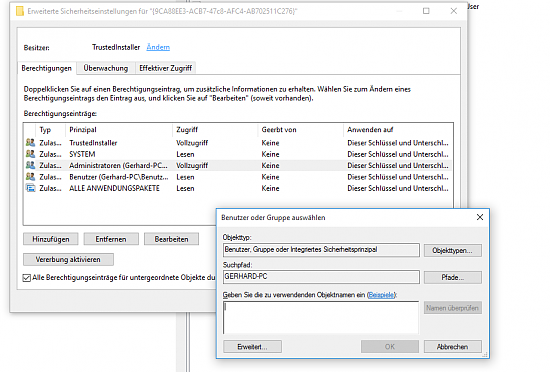
Task: Click Vollzugriff in the Administratoren row
Action: [192, 165]
